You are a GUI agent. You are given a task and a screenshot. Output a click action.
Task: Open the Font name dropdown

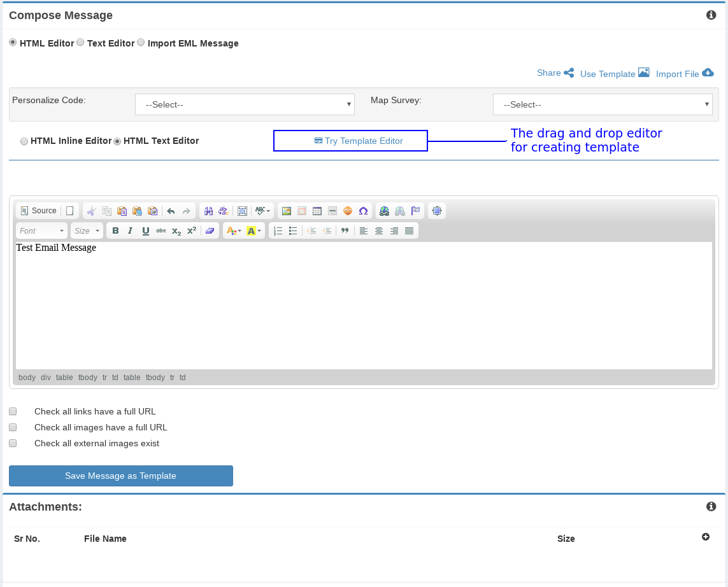tap(42, 230)
